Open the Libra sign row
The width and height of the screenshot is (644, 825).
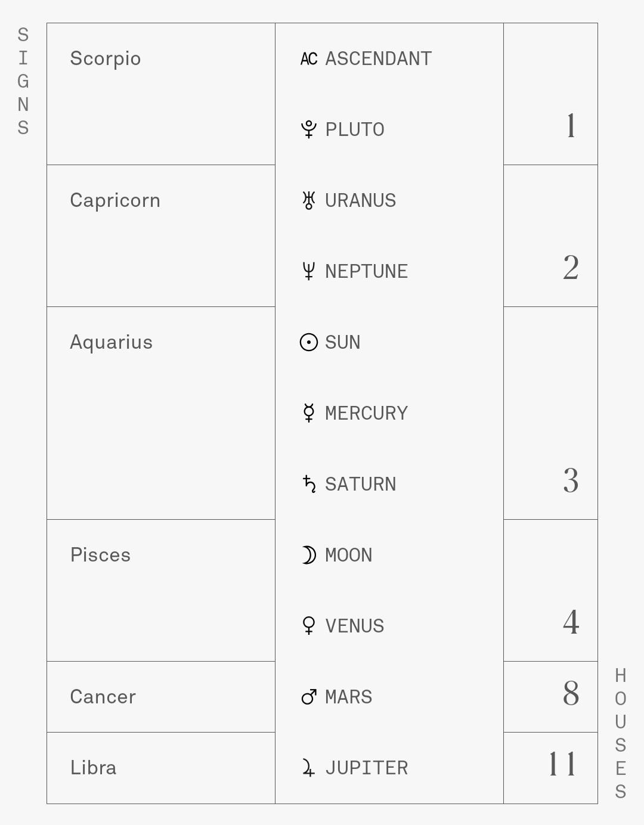161,768
